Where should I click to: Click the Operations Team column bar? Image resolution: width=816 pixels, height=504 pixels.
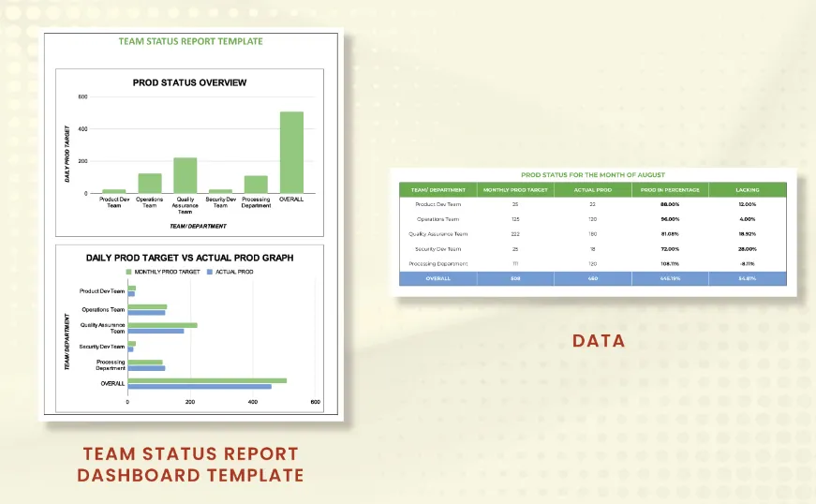tap(150, 183)
